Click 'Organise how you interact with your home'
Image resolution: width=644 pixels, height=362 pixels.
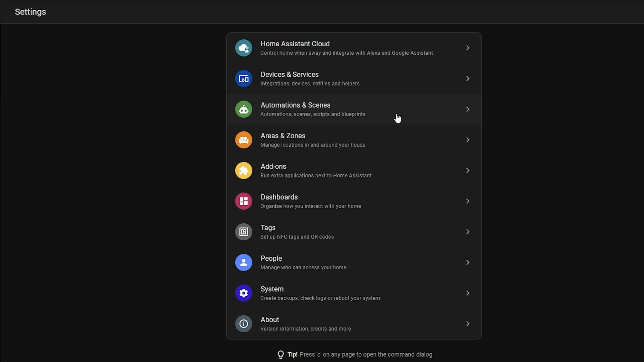(x=310, y=206)
